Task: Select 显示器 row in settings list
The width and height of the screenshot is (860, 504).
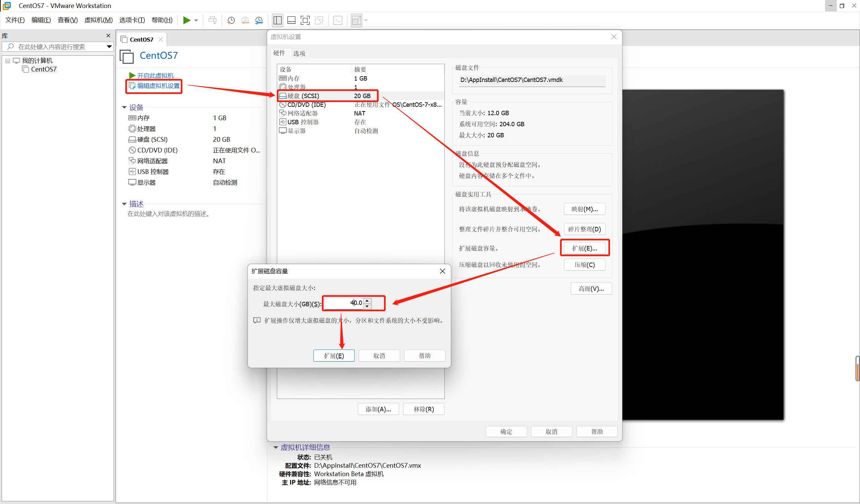Action: [361, 131]
